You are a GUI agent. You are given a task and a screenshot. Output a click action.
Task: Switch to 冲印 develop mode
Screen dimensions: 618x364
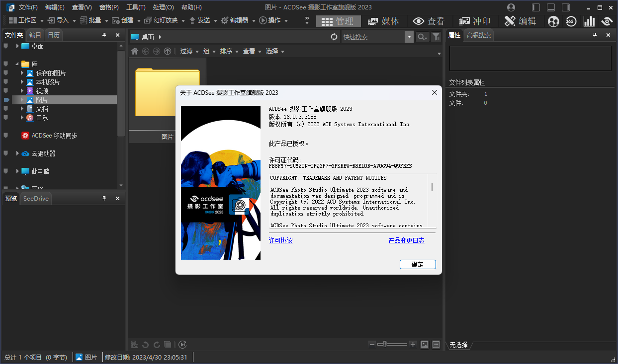pyautogui.click(x=474, y=21)
